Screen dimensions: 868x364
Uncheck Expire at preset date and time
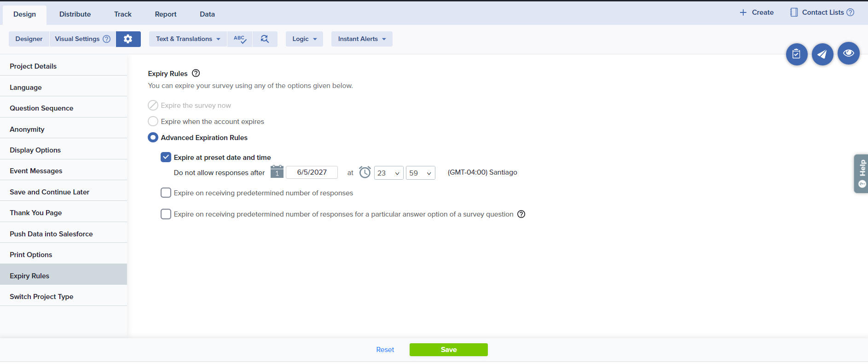click(x=166, y=158)
